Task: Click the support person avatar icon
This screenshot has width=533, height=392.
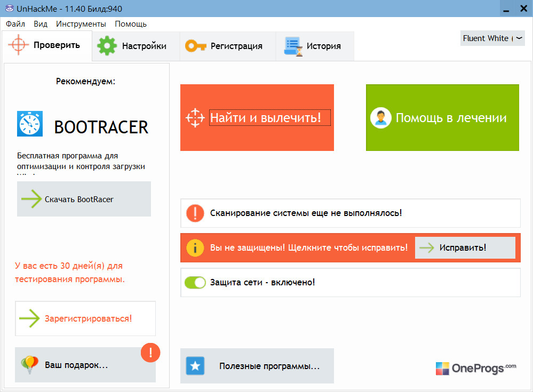Action: point(381,118)
